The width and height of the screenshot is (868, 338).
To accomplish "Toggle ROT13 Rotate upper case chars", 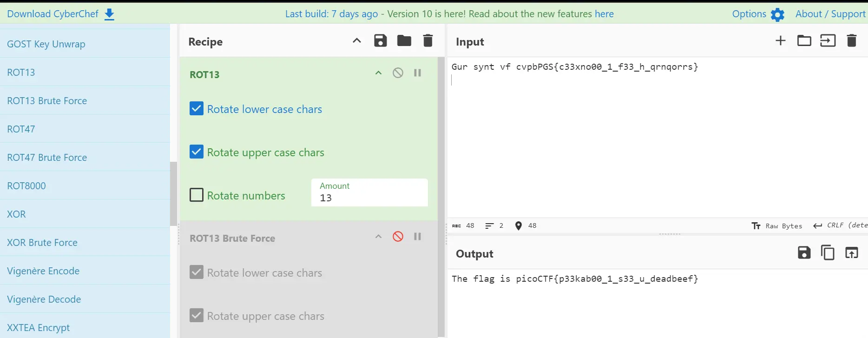I will tap(197, 152).
